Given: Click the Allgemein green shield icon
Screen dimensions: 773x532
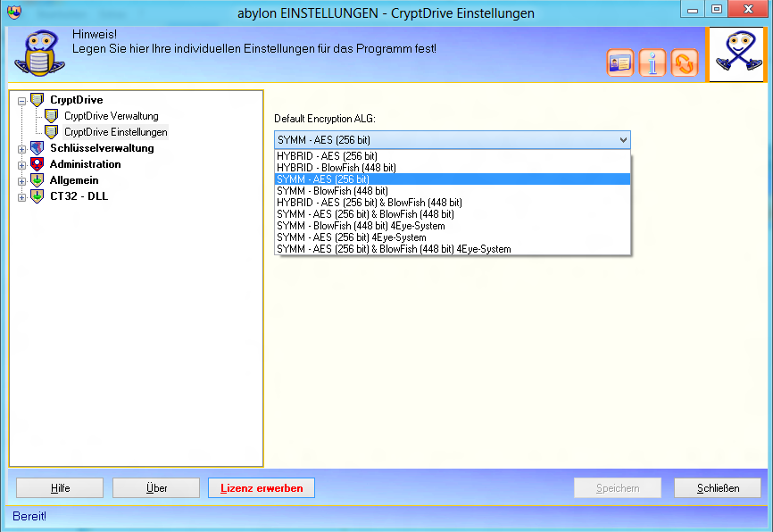Looking at the screenshot, I should pos(37,180).
